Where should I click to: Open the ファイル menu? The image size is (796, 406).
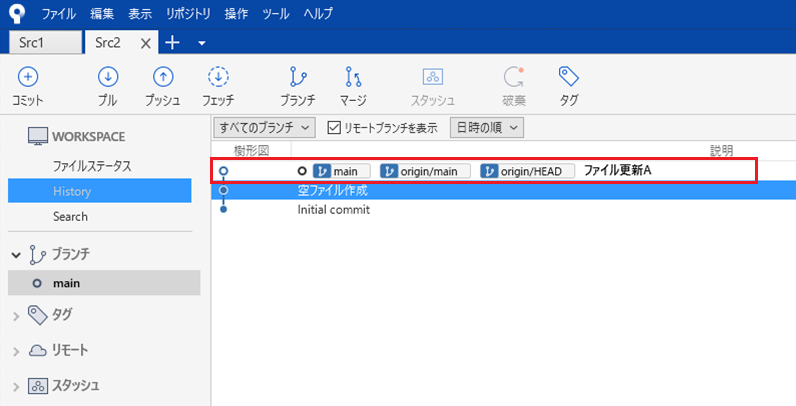[58, 14]
